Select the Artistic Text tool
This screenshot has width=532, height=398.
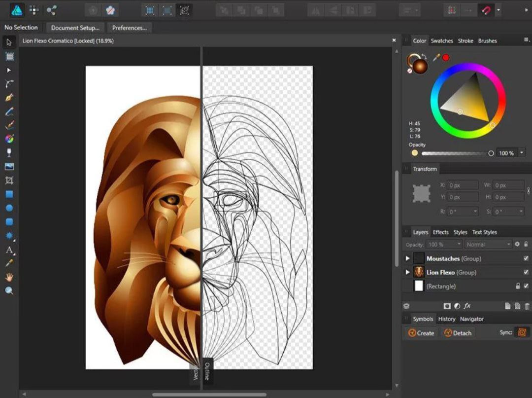tap(9, 250)
